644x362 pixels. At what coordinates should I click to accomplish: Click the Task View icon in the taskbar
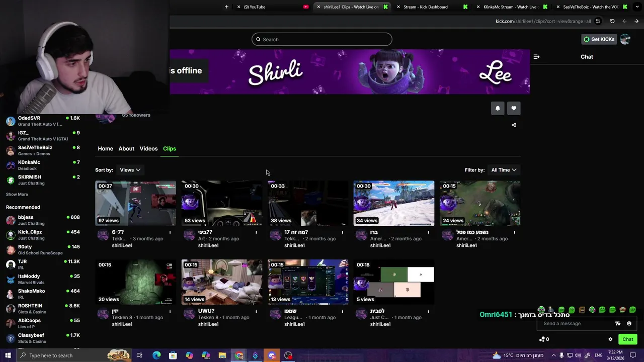click(x=139, y=355)
